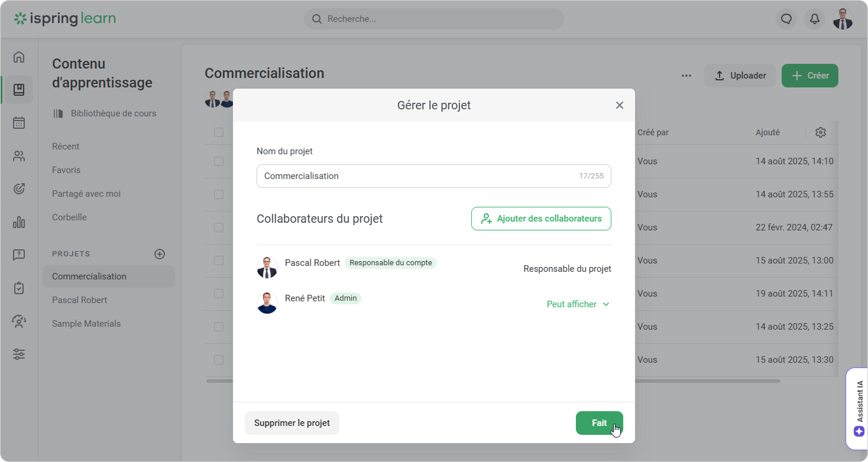The image size is (868, 462).
Task: Click the "Ajouter des collaborateurs" button
Action: click(x=541, y=219)
